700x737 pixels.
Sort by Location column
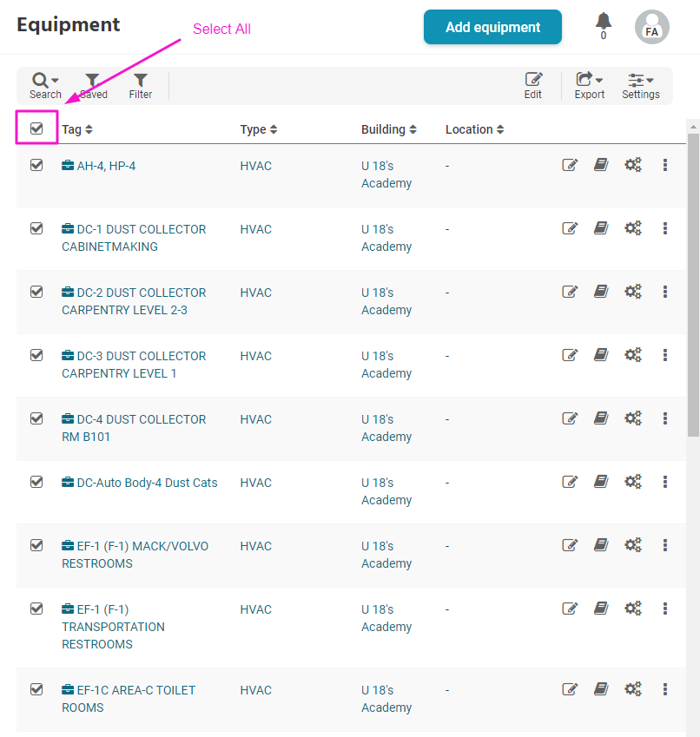(x=474, y=129)
